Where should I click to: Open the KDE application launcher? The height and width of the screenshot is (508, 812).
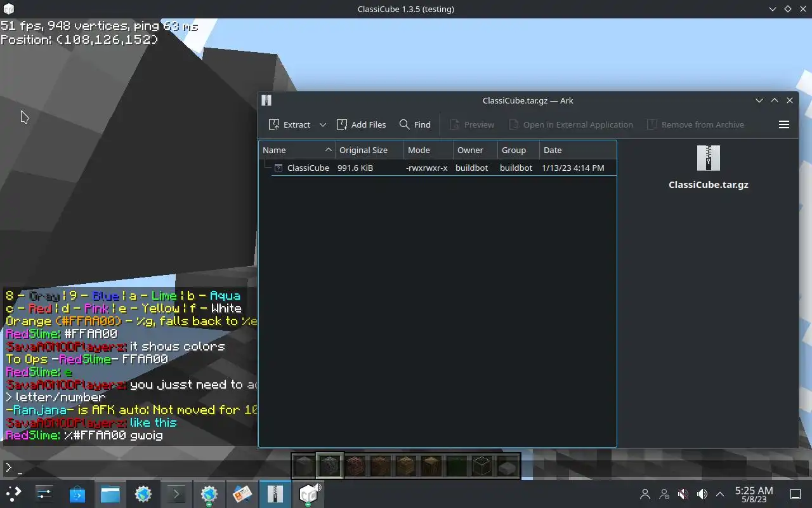(x=13, y=494)
